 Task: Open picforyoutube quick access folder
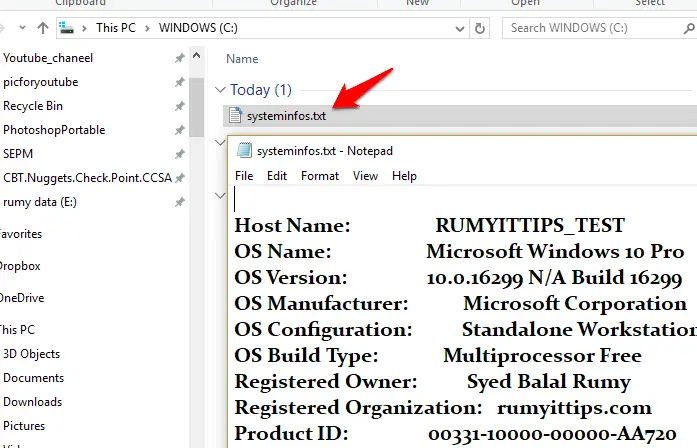pos(40,82)
